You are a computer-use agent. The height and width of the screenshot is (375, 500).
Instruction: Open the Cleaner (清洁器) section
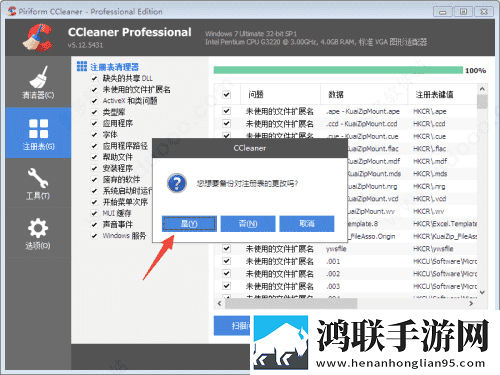(38, 82)
